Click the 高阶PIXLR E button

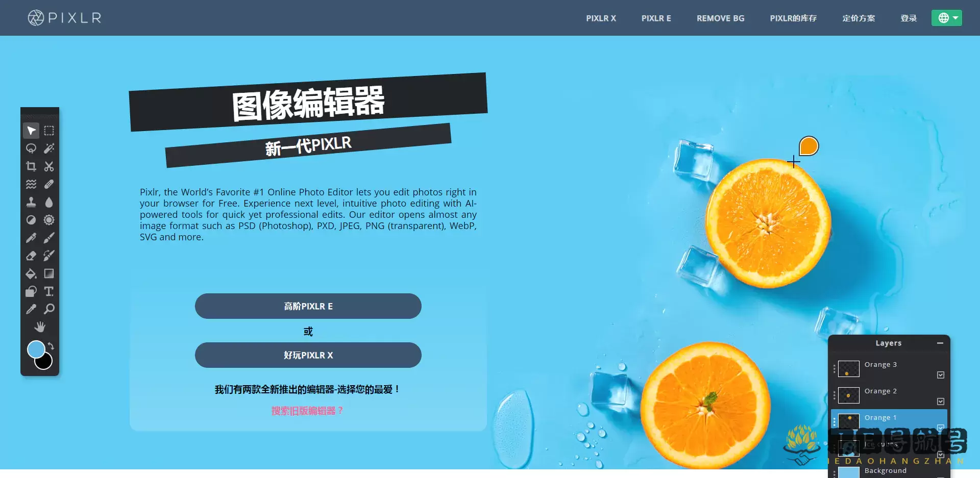pos(308,306)
